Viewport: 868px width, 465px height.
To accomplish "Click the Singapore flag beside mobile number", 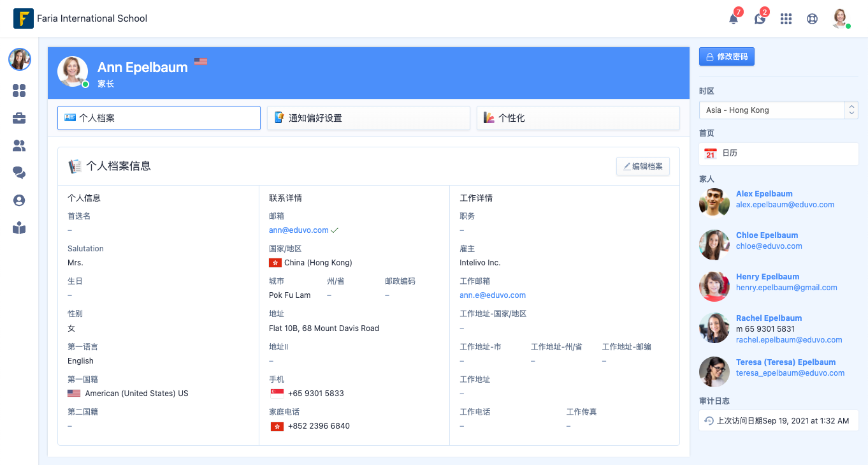I will pyautogui.click(x=277, y=394).
